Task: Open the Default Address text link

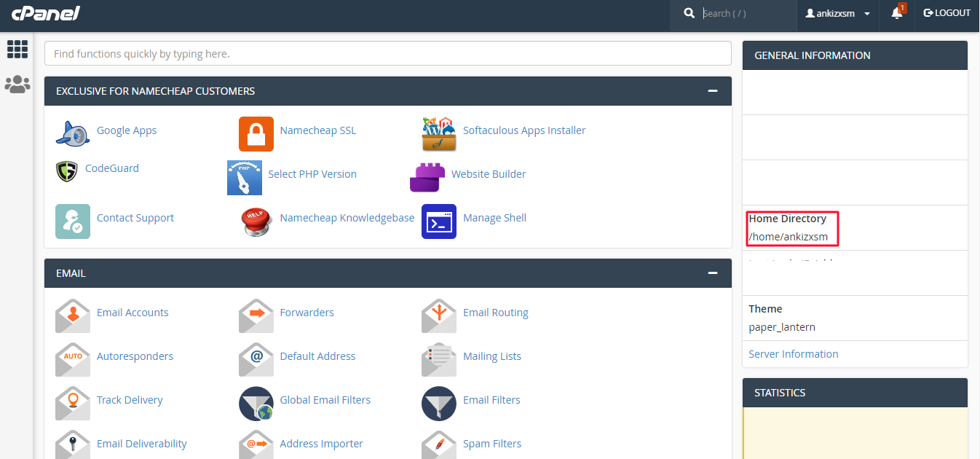Action: 317,356
